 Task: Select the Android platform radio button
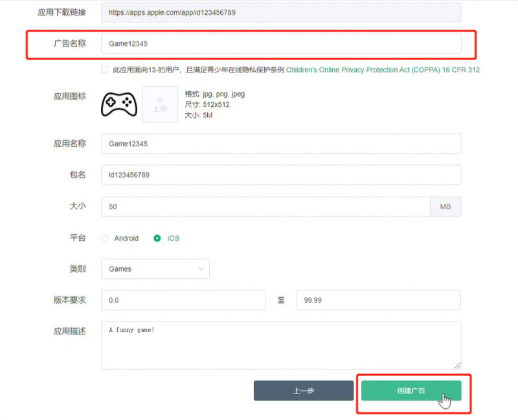(x=105, y=238)
